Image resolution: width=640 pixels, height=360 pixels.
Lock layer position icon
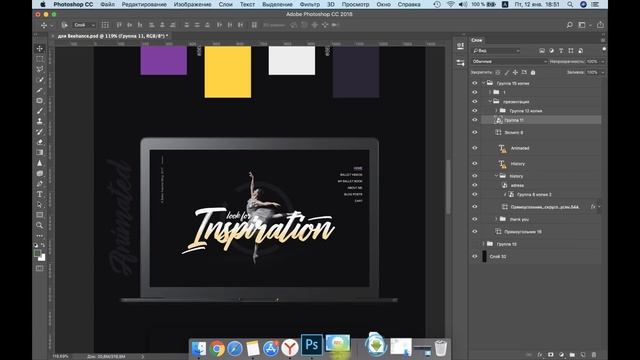[515, 72]
